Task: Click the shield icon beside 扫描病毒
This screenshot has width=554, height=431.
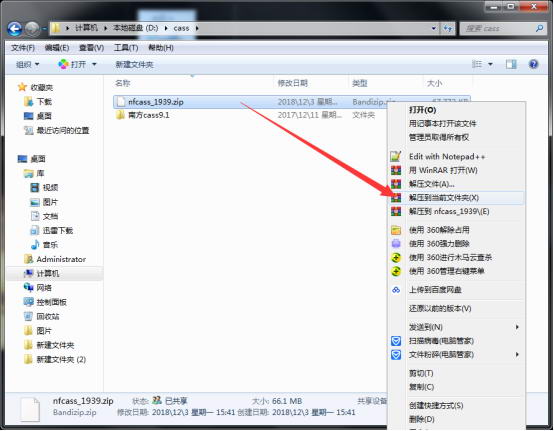Action: click(x=396, y=341)
